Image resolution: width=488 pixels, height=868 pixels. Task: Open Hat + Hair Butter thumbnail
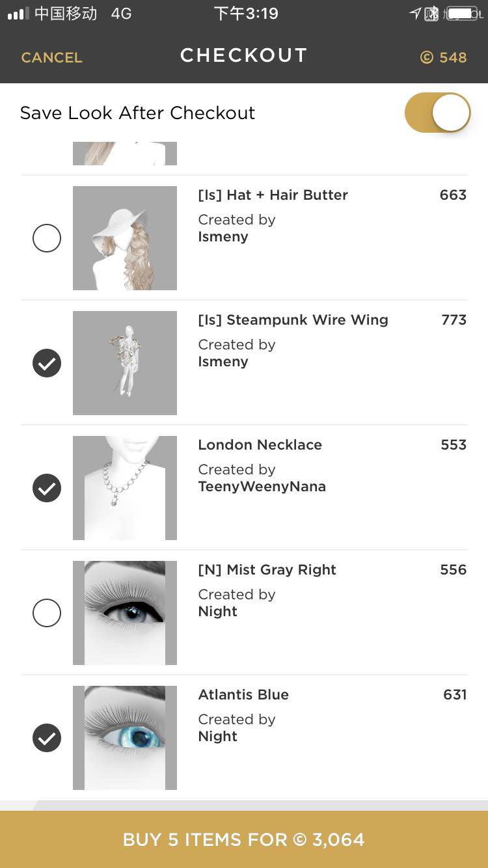125,238
